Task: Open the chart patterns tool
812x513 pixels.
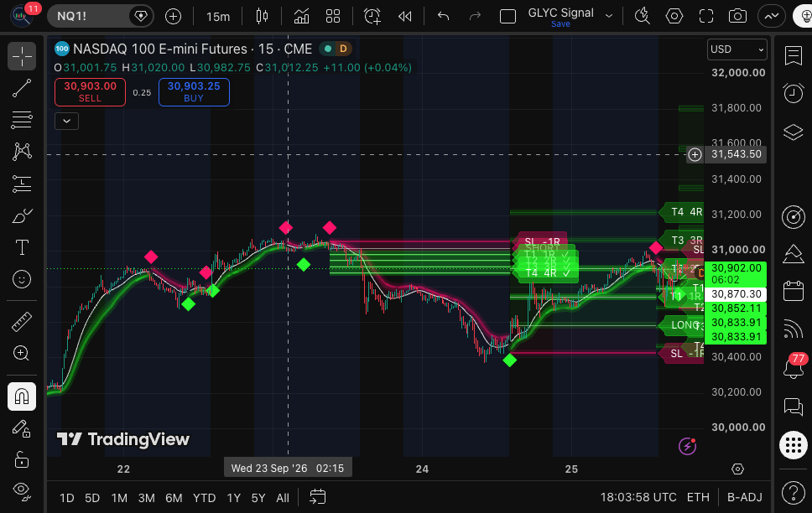Action: [22, 152]
